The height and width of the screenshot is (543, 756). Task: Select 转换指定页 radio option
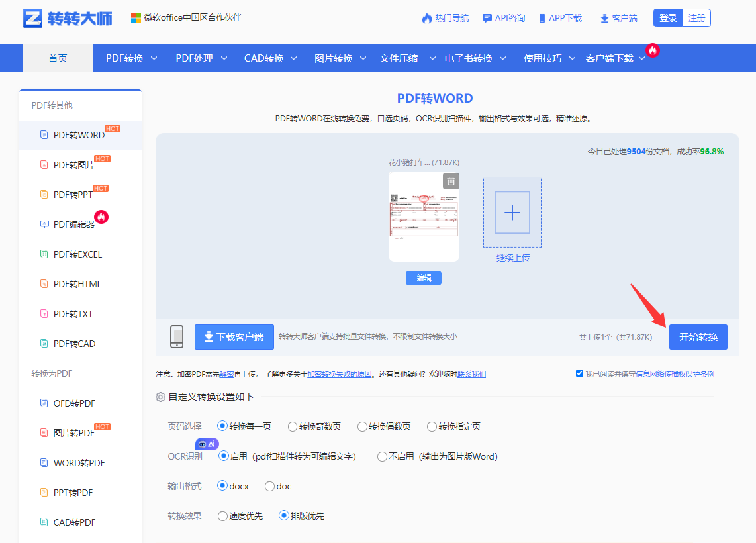[x=432, y=426]
